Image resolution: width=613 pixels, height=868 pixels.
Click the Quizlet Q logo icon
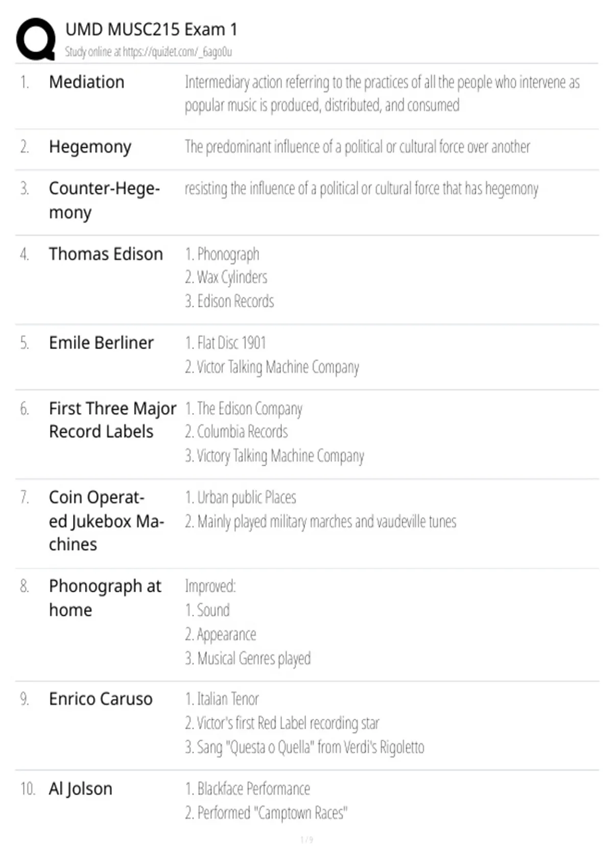[36, 39]
